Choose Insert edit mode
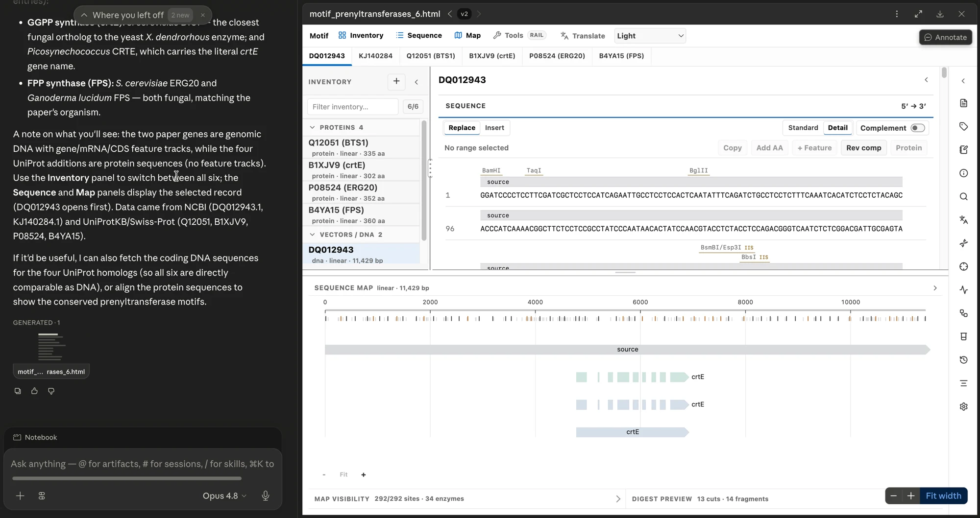The height and width of the screenshot is (518, 980). pos(494,128)
